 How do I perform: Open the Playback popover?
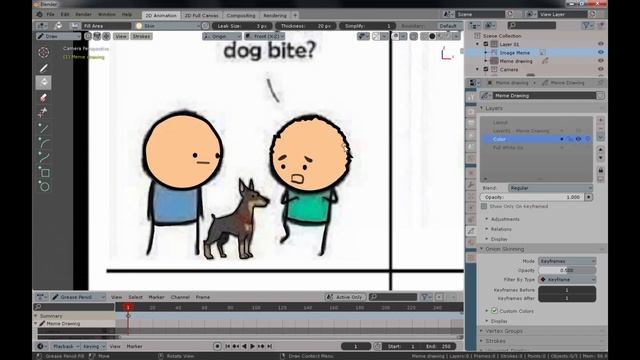(66, 346)
